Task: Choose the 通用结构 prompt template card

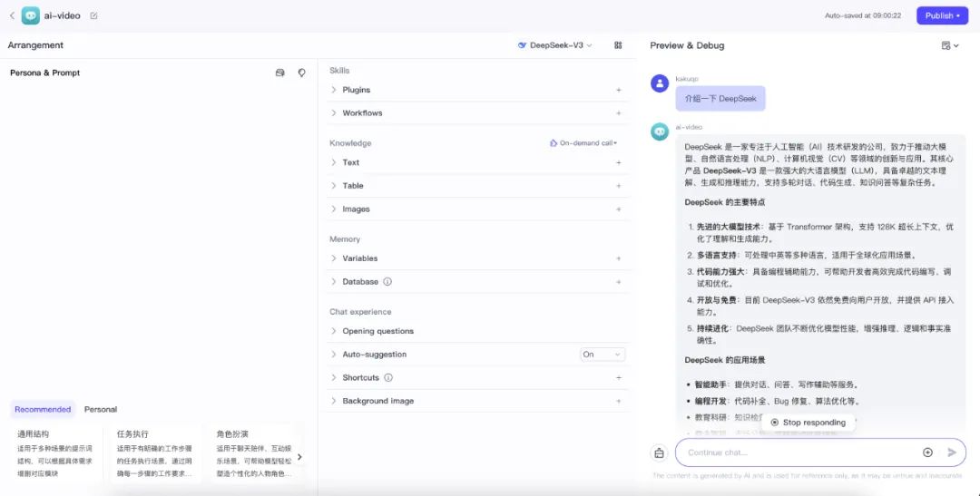Action: 55,453
